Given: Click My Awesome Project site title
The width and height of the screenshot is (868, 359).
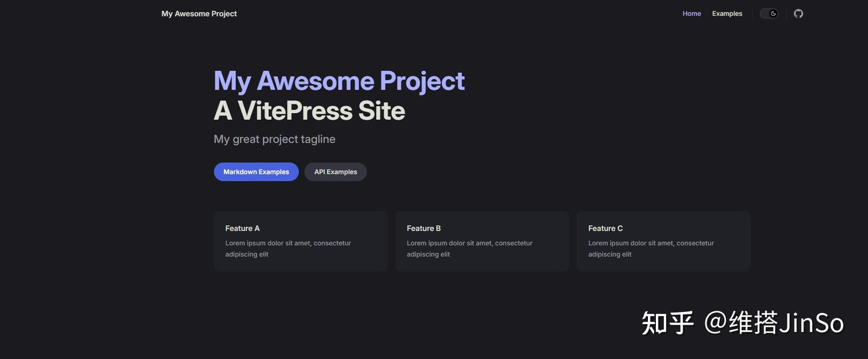Looking at the screenshot, I should 199,13.
